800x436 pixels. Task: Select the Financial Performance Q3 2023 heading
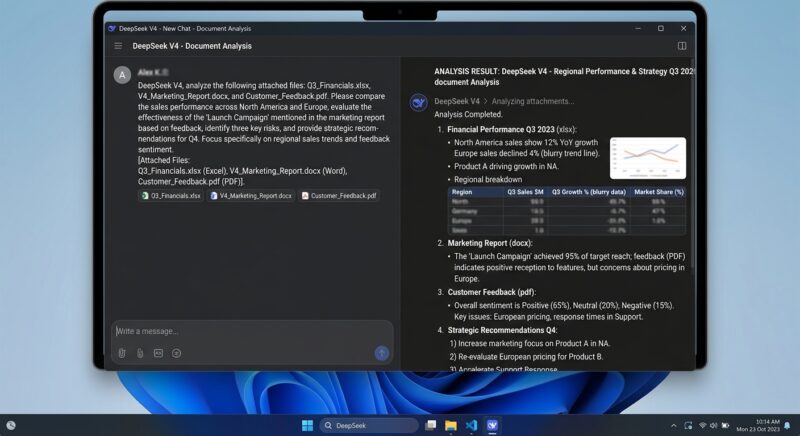pyautogui.click(x=512, y=130)
